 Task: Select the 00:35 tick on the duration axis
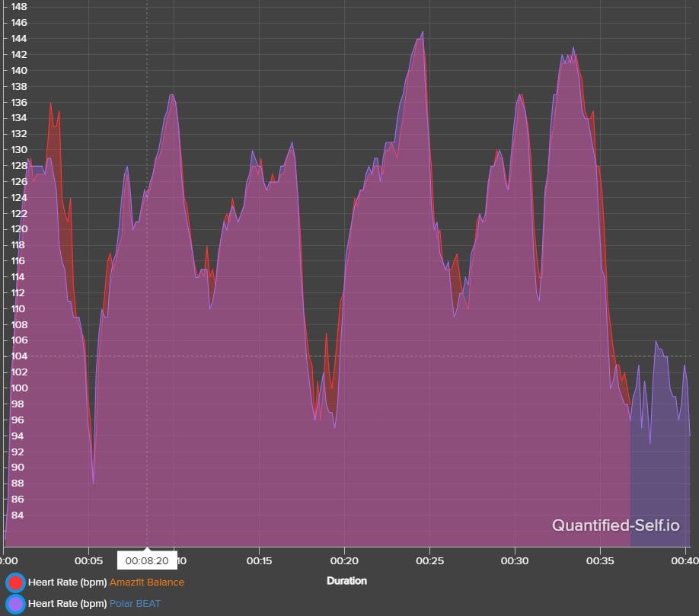[601, 561]
